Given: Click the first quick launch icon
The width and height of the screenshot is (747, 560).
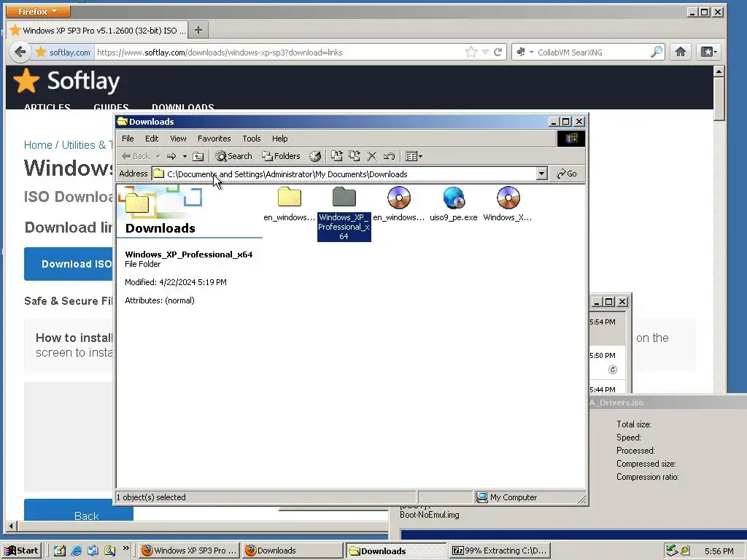Looking at the screenshot, I should [60, 551].
